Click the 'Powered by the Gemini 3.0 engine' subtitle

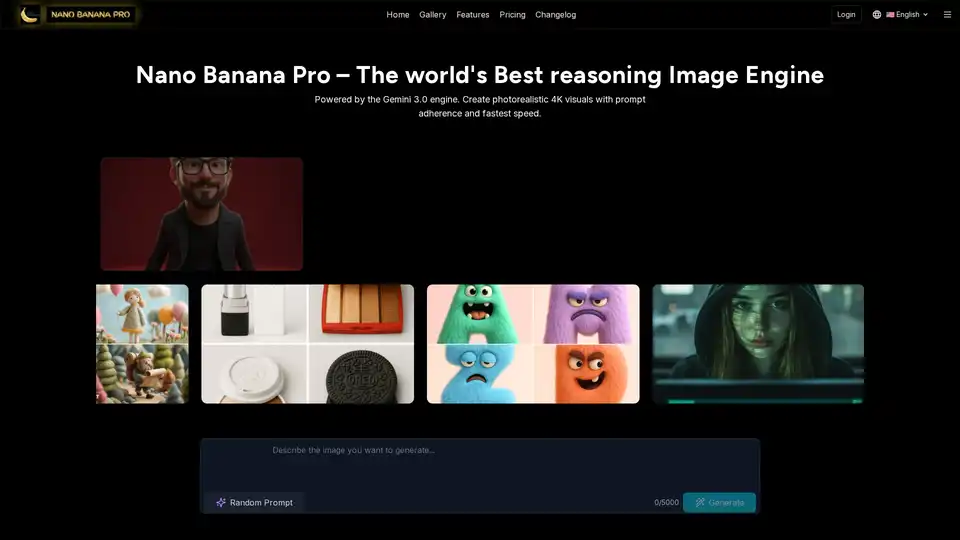(x=480, y=107)
